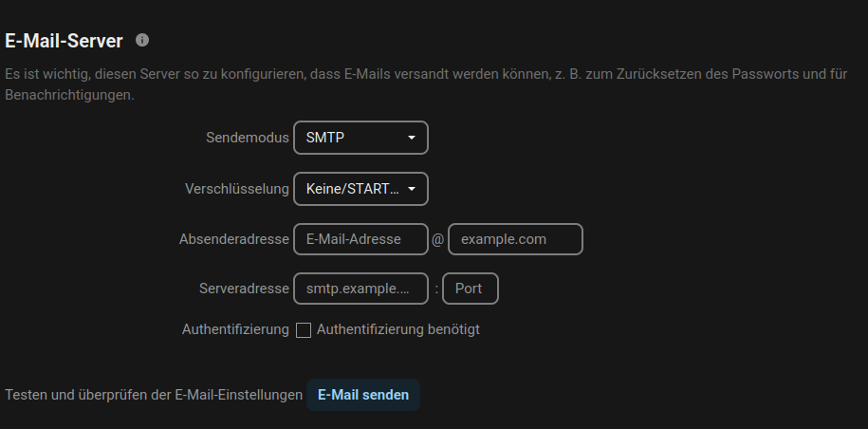
Task: Click the Absenderadresse label
Action: click(233, 239)
